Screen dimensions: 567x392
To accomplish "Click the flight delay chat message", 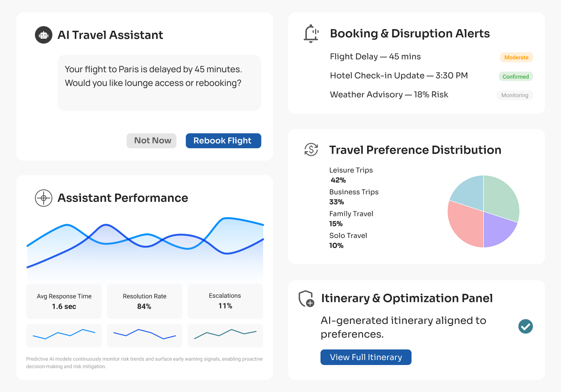I will click(159, 83).
